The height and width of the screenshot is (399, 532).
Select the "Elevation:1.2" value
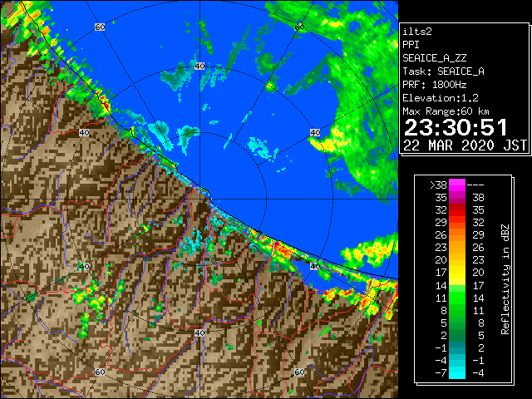tap(441, 98)
